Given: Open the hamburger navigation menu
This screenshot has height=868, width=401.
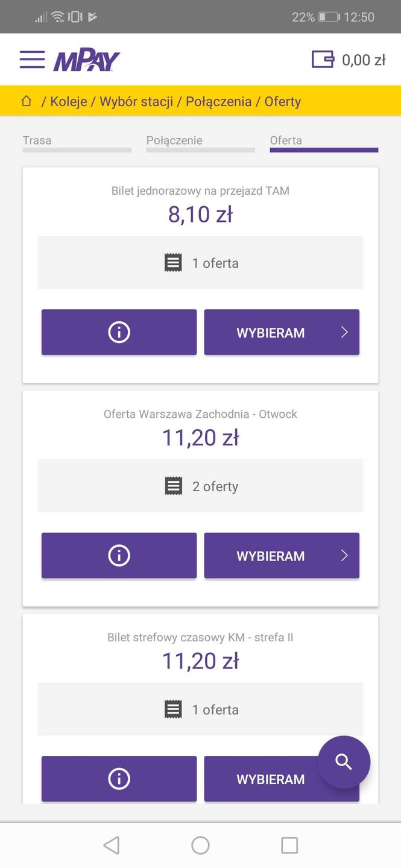Looking at the screenshot, I should click(x=32, y=59).
